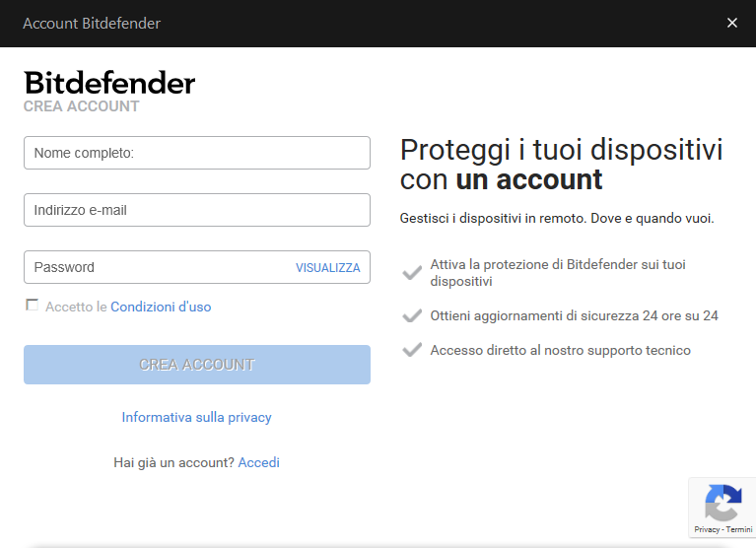Follow the Accedi sign-in link
This screenshot has height=548, width=756.
coord(258,462)
